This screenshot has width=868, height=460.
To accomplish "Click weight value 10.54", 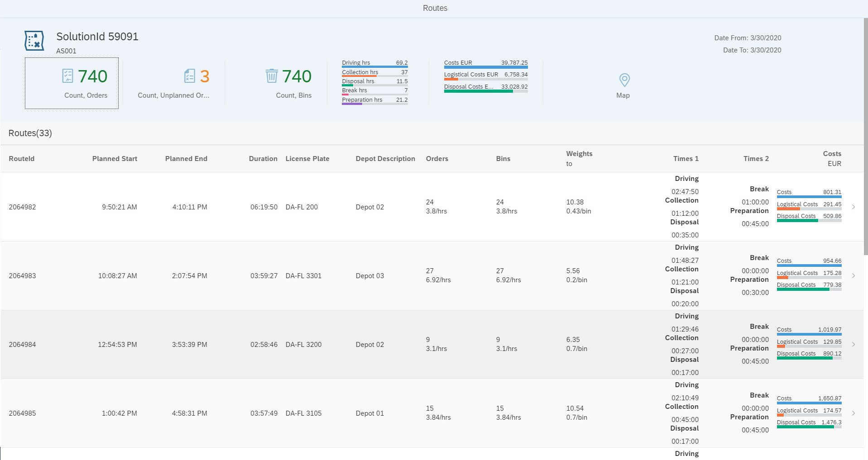I will 575,408.
